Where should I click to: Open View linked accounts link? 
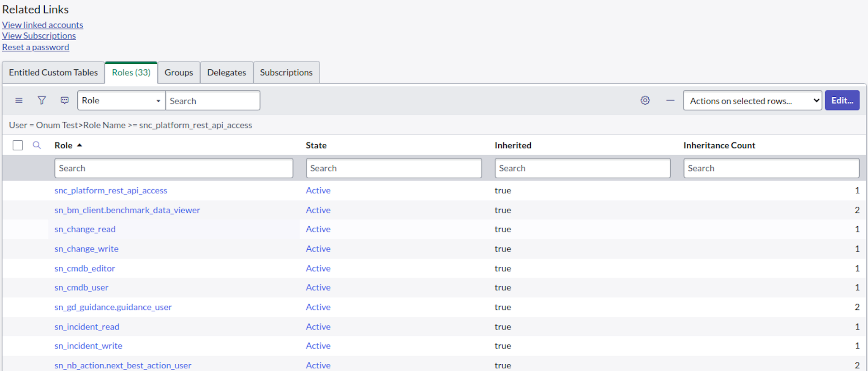[x=42, y=25]
